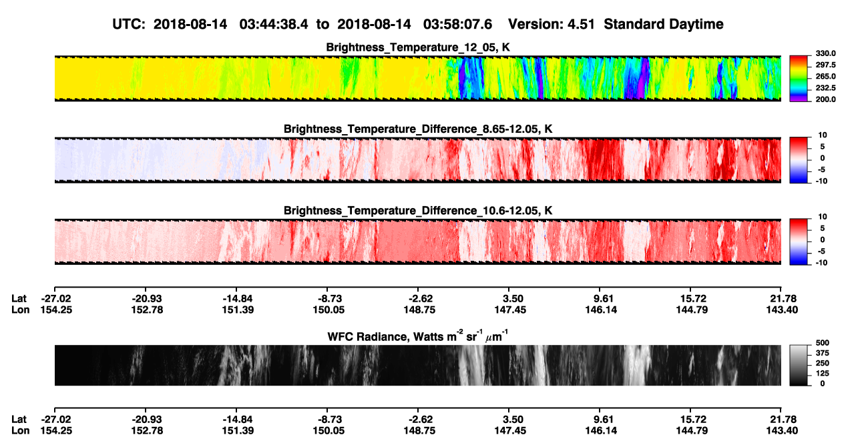Click the rainbow colorbar for 12.05 brightness temperature
The height and width of the screenshot is (445, 868).
pos(799,77)
